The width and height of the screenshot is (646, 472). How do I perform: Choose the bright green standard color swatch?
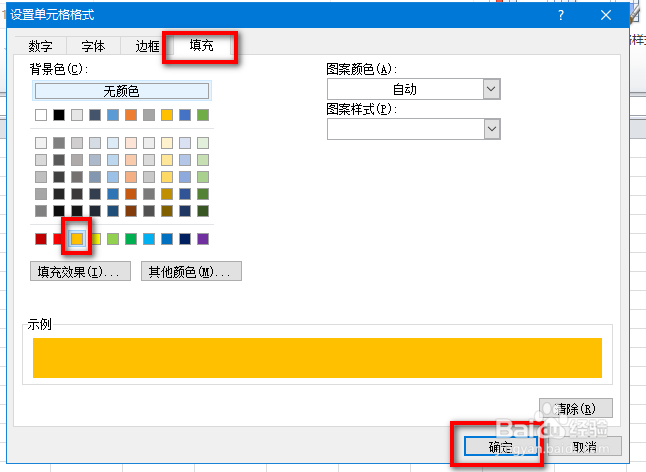click(x=131, y=239)
